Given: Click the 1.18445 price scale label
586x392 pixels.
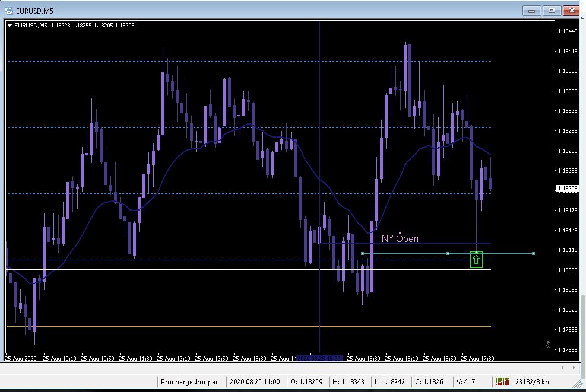Looking at the screenshot, I should (568, 31).
